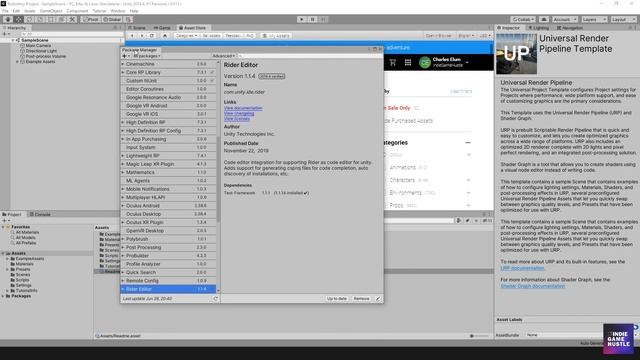This screenshot has width=640, height=360.
Task: Click the View changelog link
Action: click(239, 113)
